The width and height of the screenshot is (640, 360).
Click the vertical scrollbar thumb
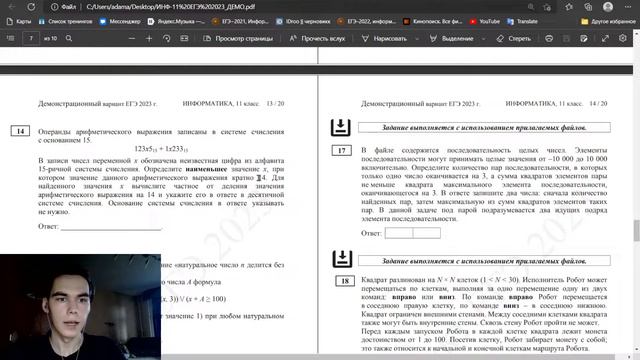tap(636, 231)
